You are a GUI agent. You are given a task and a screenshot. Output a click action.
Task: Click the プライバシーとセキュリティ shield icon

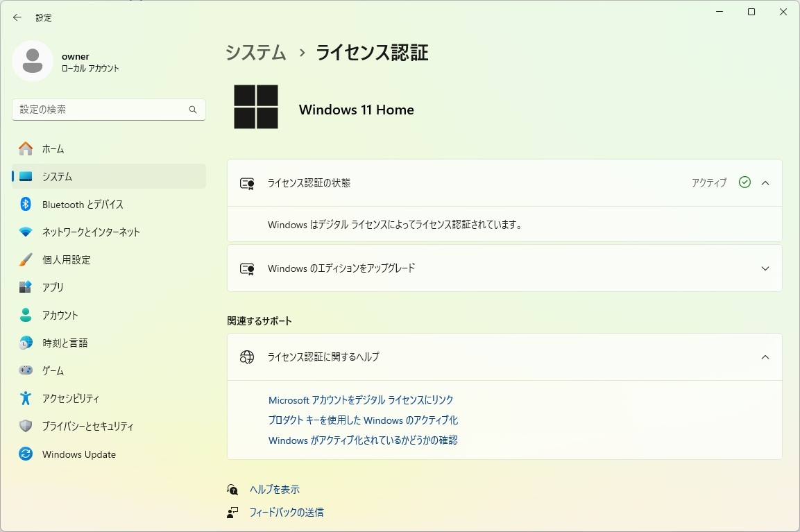click(x=26, y=426)
